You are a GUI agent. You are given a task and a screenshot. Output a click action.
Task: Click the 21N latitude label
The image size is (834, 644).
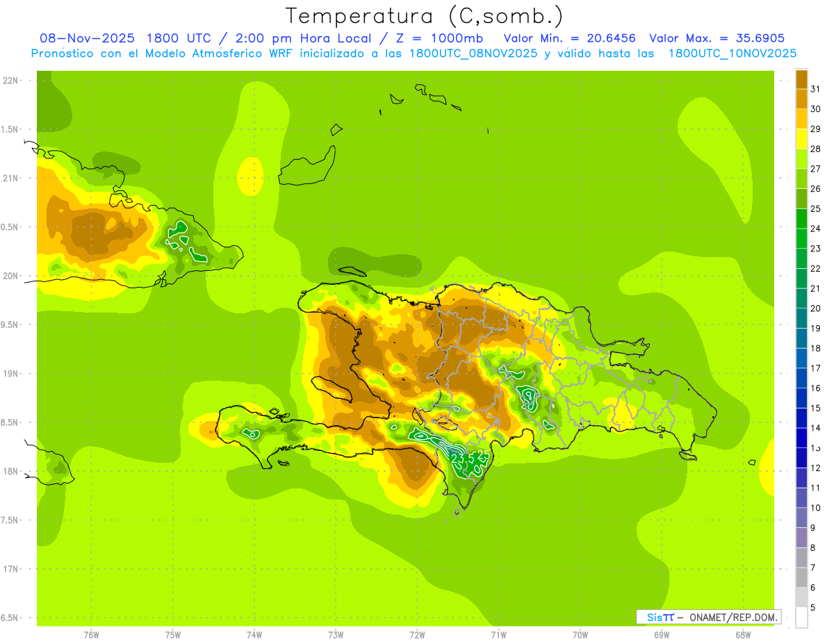[x=12, y=178]
